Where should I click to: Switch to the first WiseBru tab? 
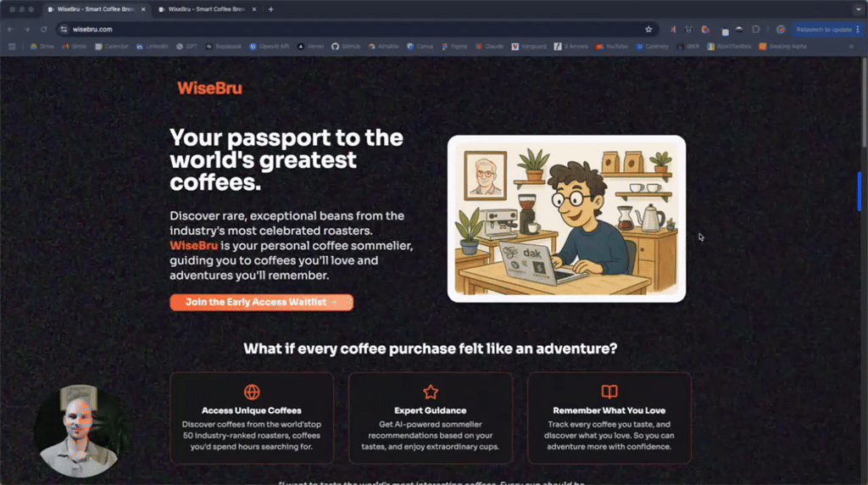coord(96,9)
